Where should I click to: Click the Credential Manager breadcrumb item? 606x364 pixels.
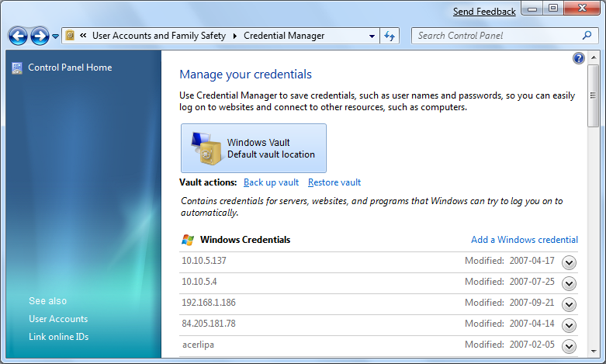click(x=284, y=36)
